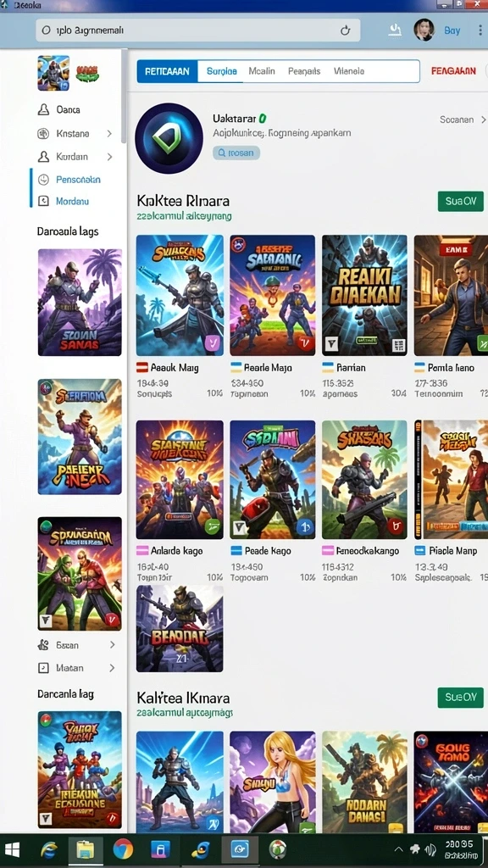Show hidden system tray icons arrow
The image size is (488, 868).
pyautogui.click(x=398, y=849)
